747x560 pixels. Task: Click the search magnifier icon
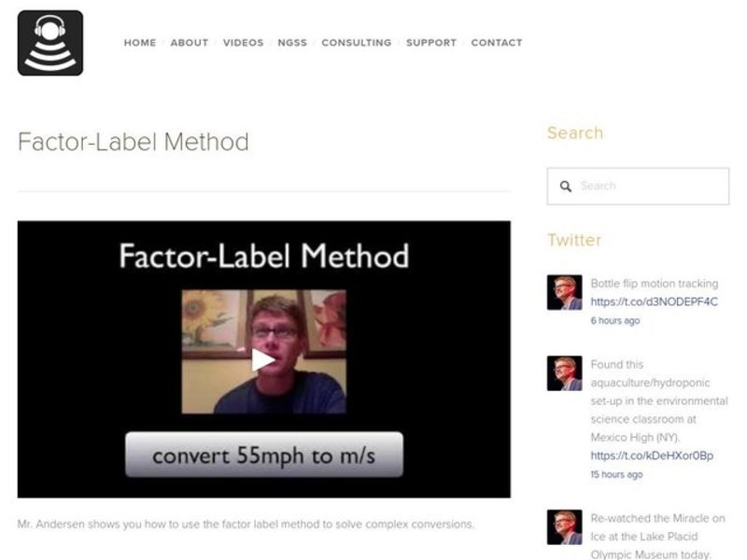click(x=565, y=187)
